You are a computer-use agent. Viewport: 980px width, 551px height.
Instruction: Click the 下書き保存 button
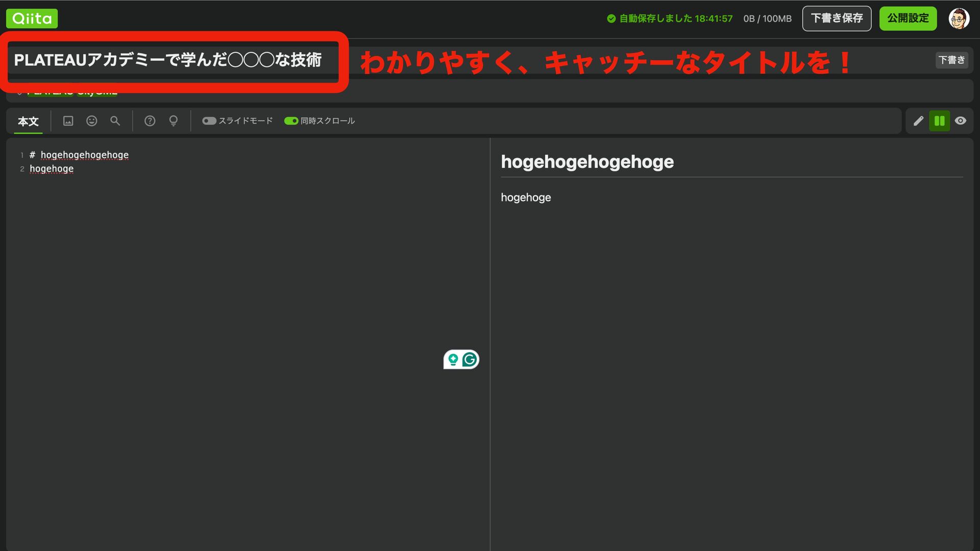[837, 19]
